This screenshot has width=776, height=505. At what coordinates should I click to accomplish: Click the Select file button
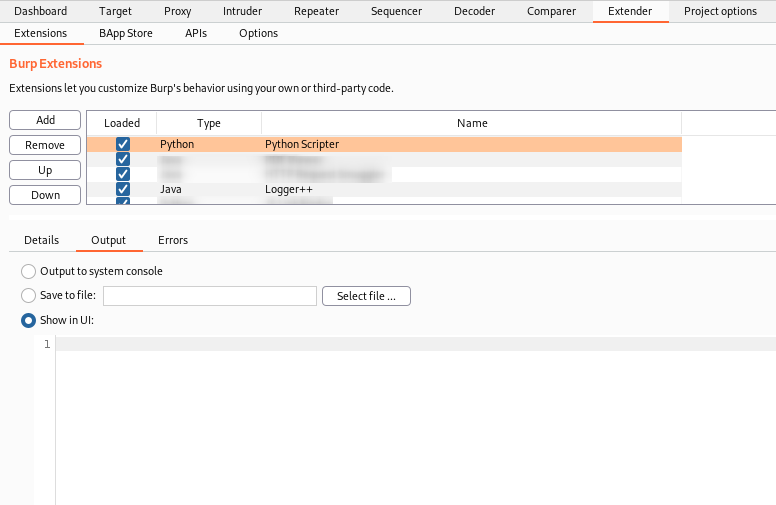(x=366, y=296)
